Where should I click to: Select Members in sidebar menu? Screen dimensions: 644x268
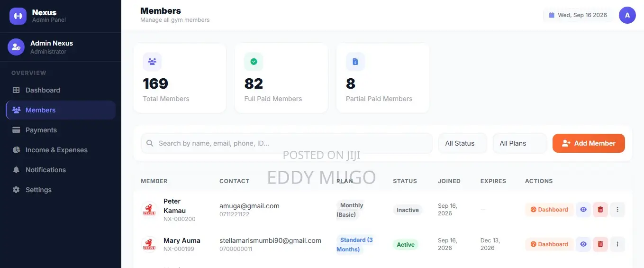[x=61, y=110]
